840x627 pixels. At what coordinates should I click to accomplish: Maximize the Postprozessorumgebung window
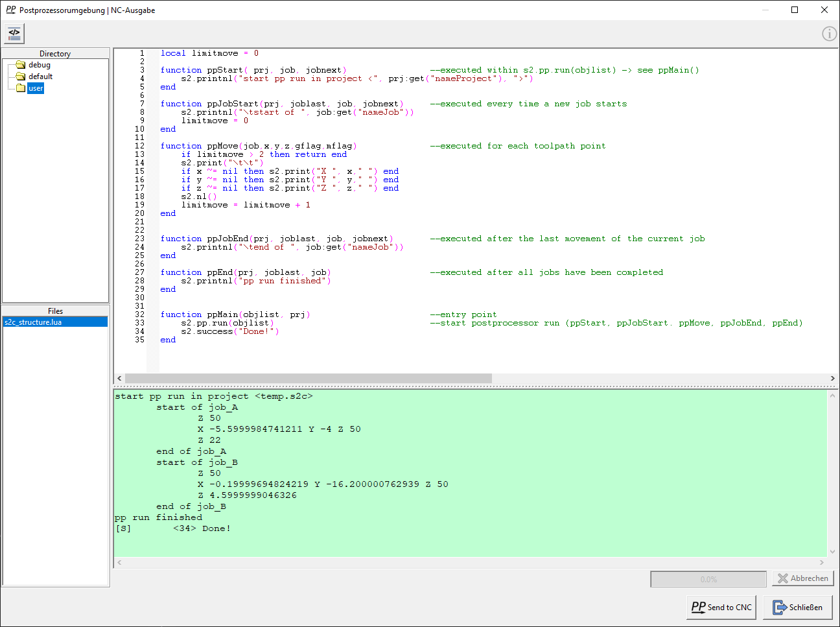point(795,10)
